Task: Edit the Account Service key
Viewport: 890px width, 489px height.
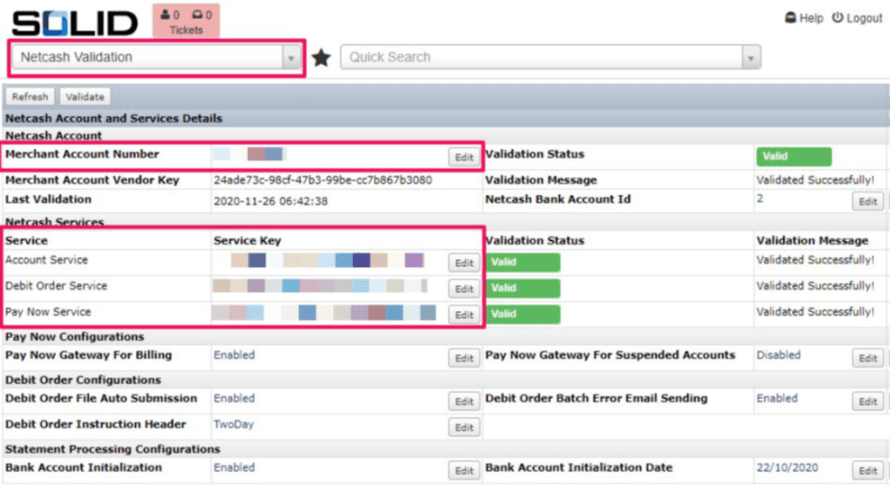Action: point(464,263)
